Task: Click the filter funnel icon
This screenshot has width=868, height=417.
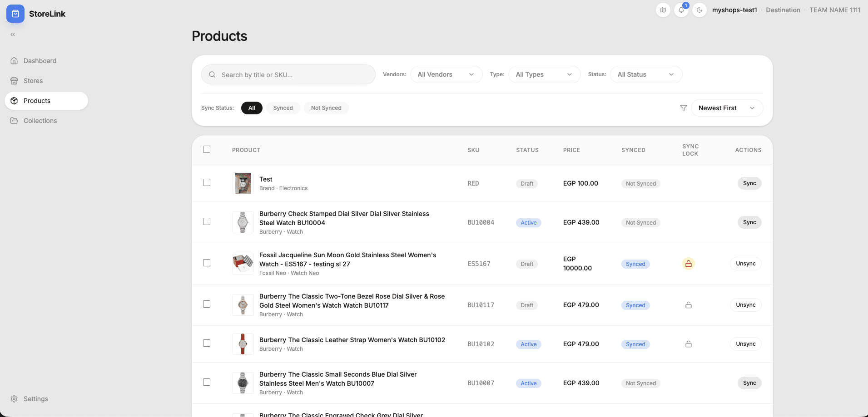Action: pyautogui.click(x=683, y=108)
